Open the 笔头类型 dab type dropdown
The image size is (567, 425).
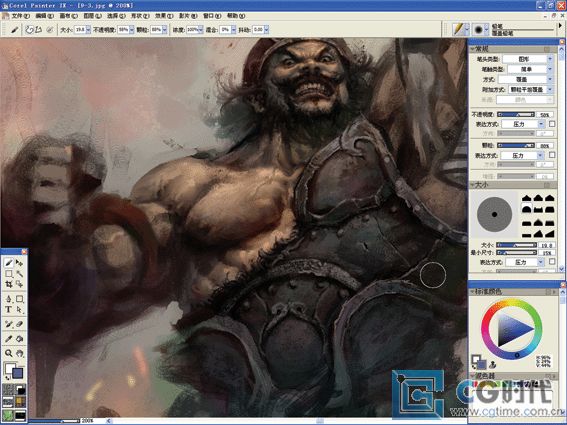tap(528, 59)
